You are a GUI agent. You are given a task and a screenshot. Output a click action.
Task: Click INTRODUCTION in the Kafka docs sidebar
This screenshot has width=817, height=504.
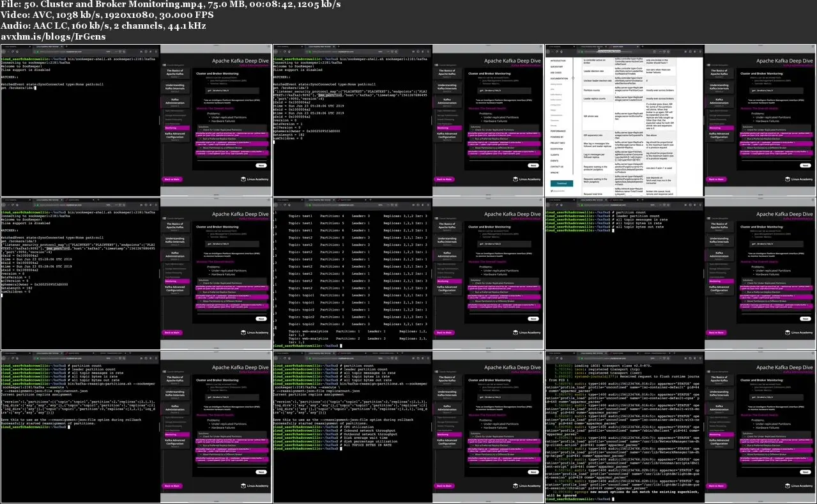[557, 60]
